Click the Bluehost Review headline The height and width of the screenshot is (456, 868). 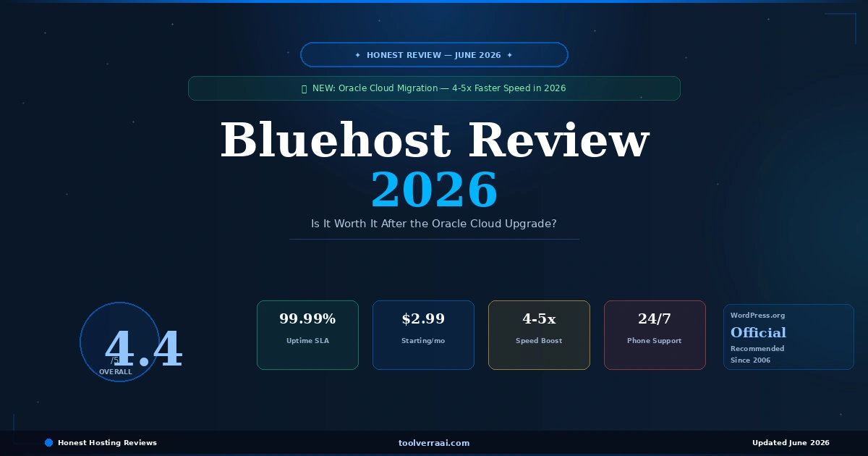[x=435, y=141]
